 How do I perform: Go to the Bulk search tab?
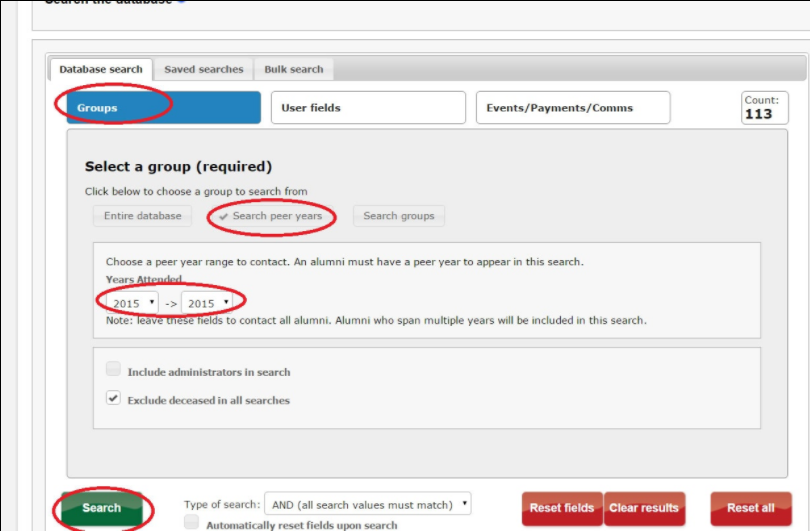click(x=293, y=69)
